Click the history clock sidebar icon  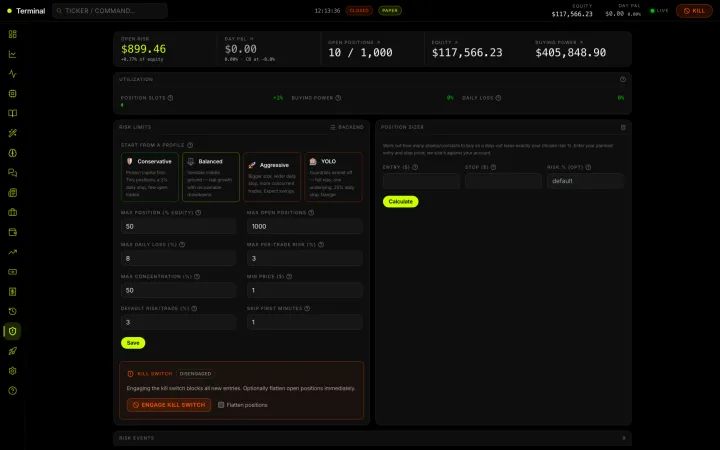12,311
